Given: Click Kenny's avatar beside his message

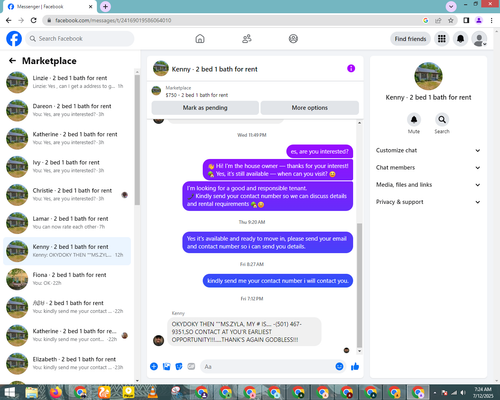Looking at the screenshot, I should point(158,340).
